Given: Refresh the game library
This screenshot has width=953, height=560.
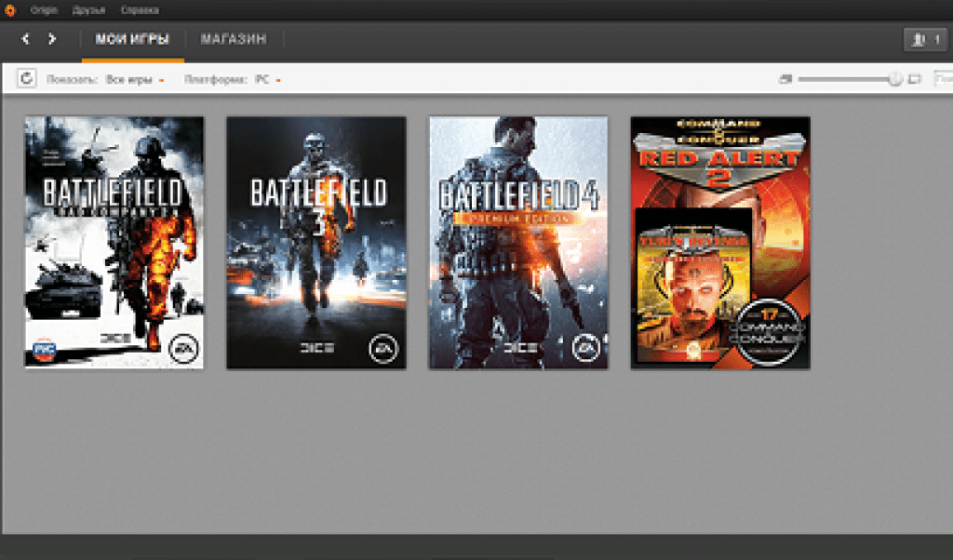Looking at the screenshot, I should point(27,79).
